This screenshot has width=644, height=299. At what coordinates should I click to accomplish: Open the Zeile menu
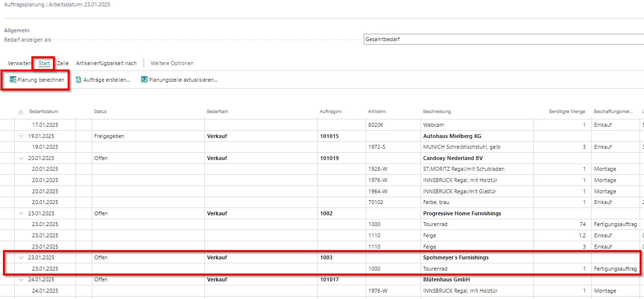click(x=63, y=63)
